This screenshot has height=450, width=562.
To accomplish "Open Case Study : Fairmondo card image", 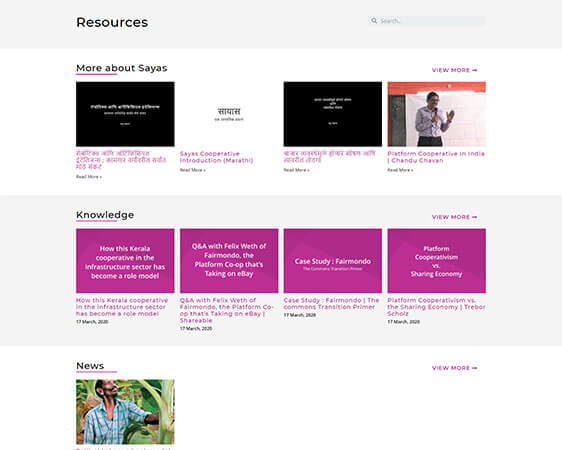I will (333, 261).
